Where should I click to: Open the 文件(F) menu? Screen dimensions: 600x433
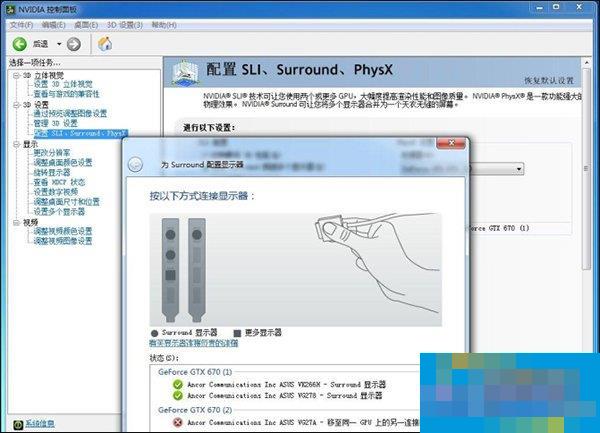click(21, 25)
